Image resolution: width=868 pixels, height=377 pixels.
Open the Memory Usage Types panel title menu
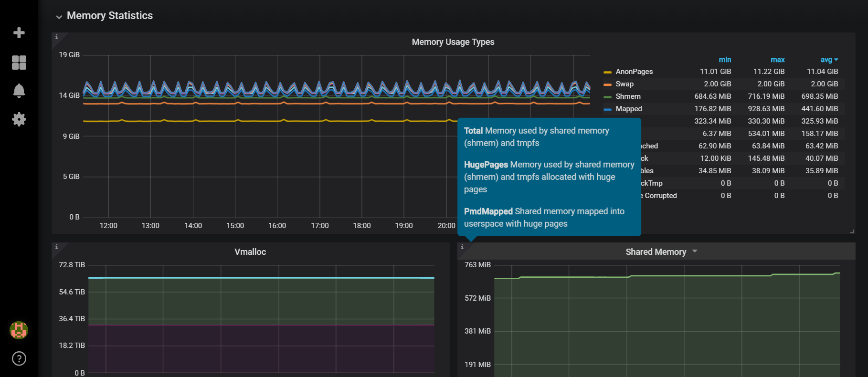[453, 42]
